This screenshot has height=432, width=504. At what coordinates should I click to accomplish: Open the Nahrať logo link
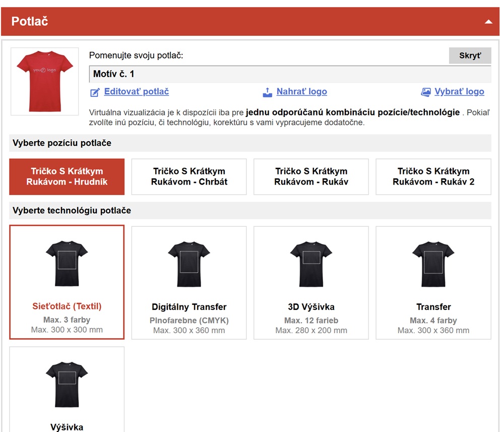click(301, 92)
